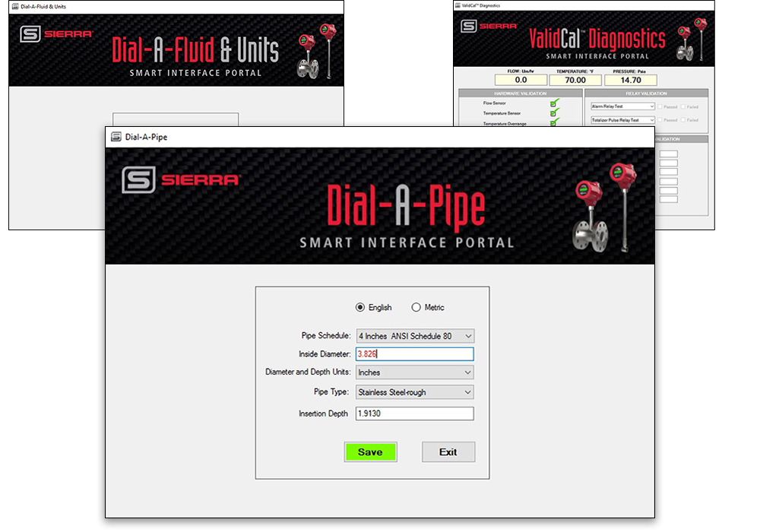Open the Totalizer Pulse Relay Test dropdown

coord(623,119)
